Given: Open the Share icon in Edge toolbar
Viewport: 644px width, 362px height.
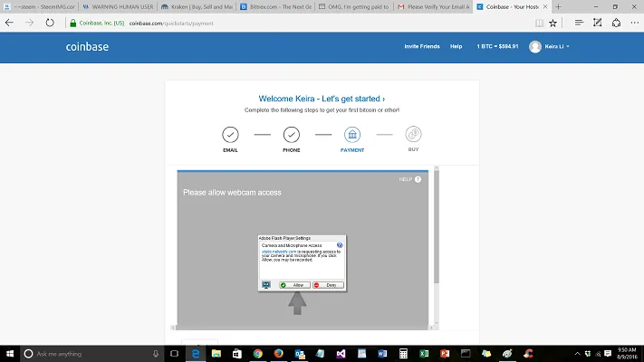Looking at the screenshot, I should coord(616,23).
